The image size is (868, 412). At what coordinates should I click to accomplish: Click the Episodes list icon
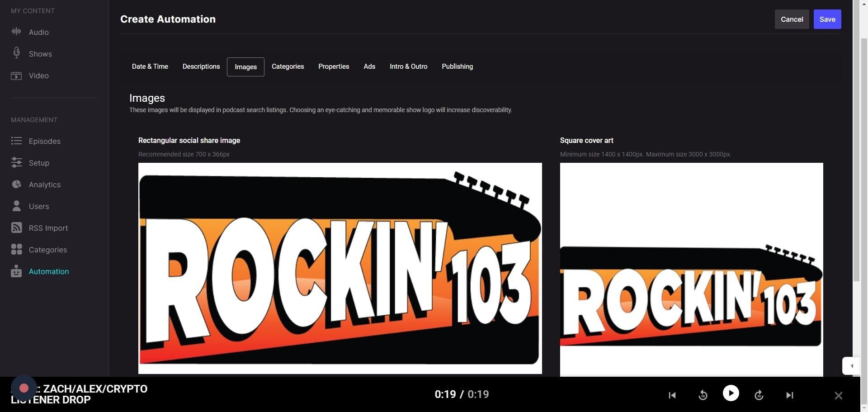pyautogui.click(x=16, y=141)
